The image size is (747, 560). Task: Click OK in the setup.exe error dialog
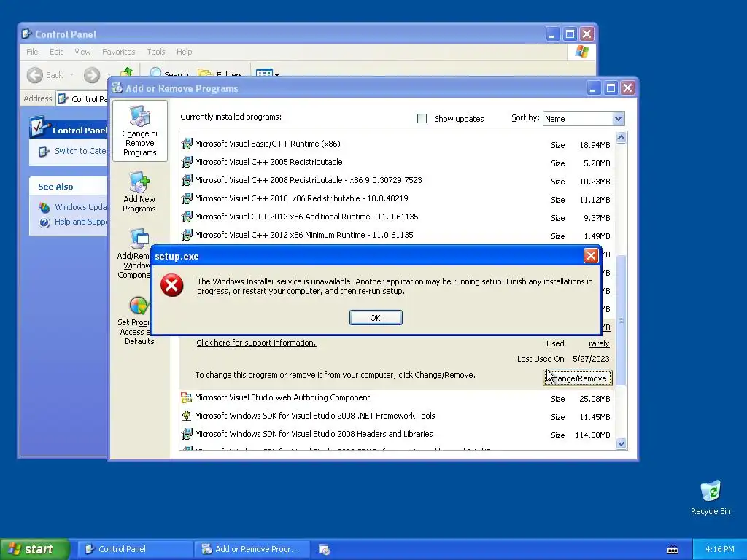tap(376, 318)
